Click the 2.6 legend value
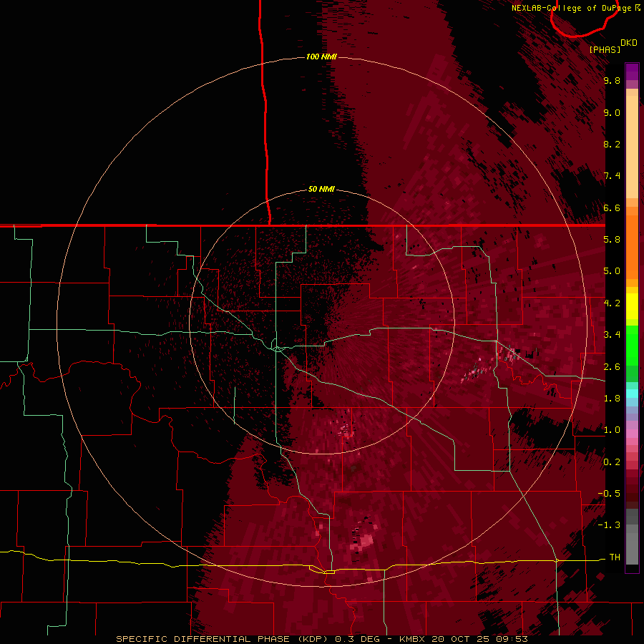 pos(612,367)
